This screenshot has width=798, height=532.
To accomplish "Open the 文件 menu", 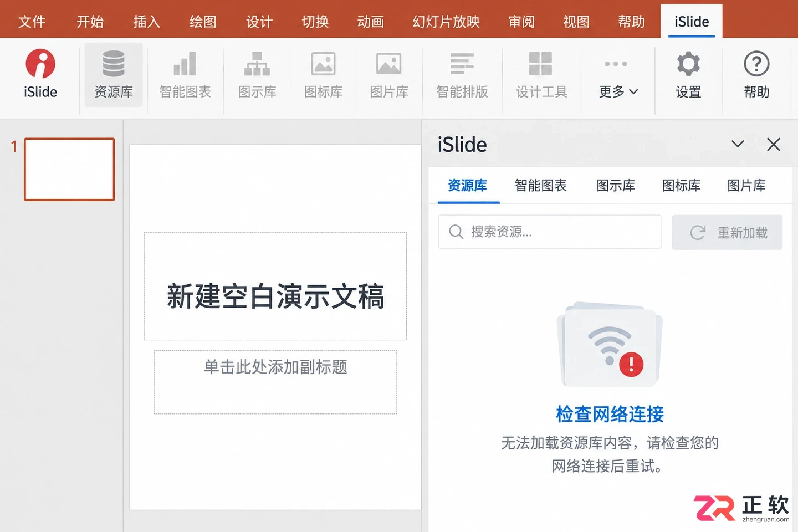I will [32, 22].
